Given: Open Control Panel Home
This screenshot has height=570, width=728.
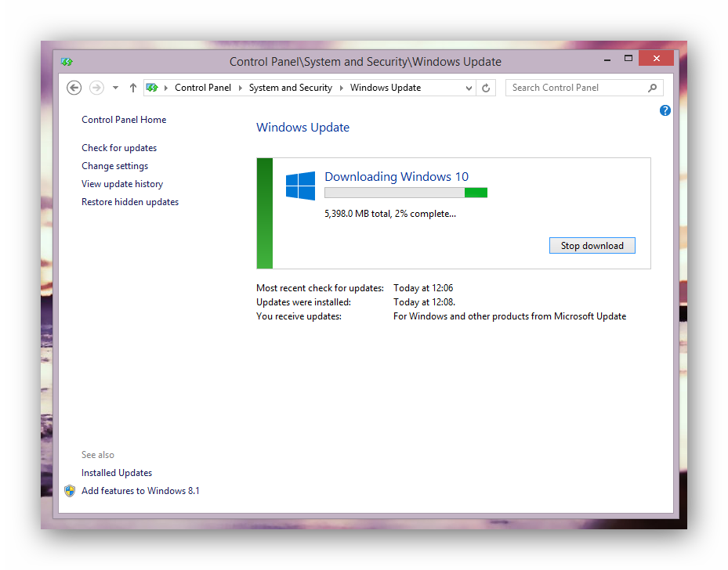Looking at the screenshot, I should point(124,120).
